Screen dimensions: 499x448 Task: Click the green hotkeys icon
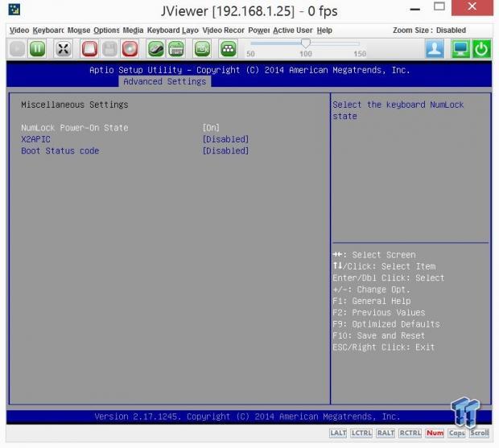[229, 49]
